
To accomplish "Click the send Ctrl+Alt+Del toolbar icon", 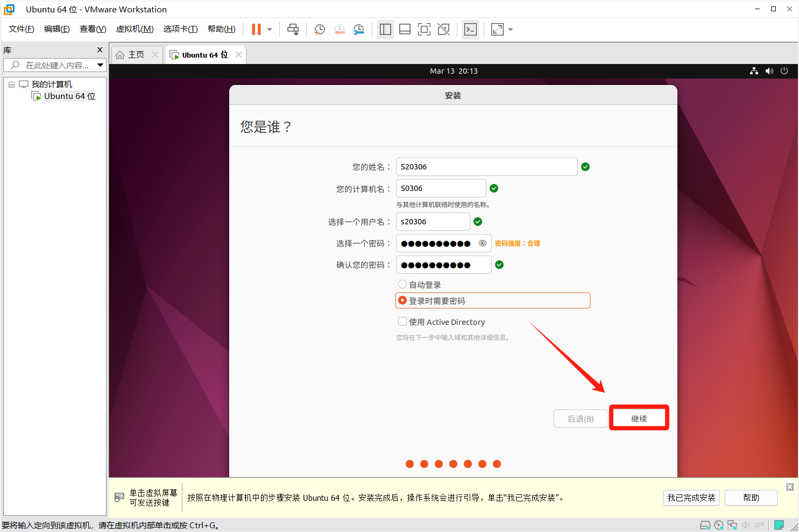I will (293, 30).
